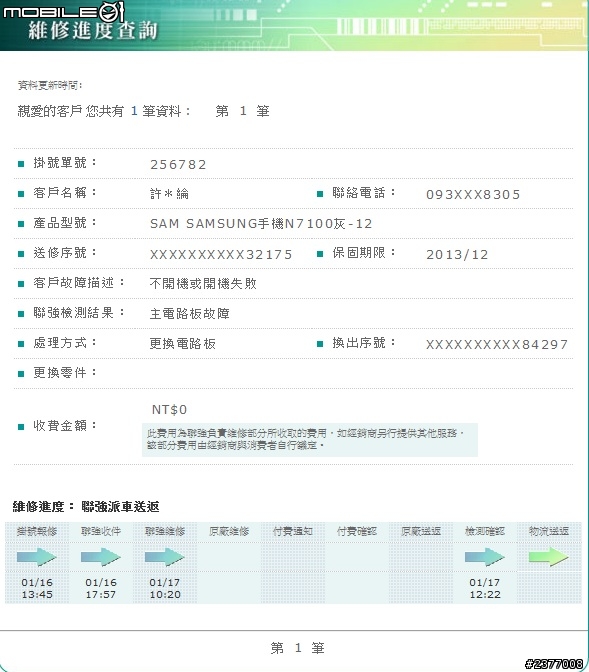Click the teal bullet beside 聯絡電話
The width and height of the screenshot is (589, 672).
pyautogui.click(x=320, y=194)
